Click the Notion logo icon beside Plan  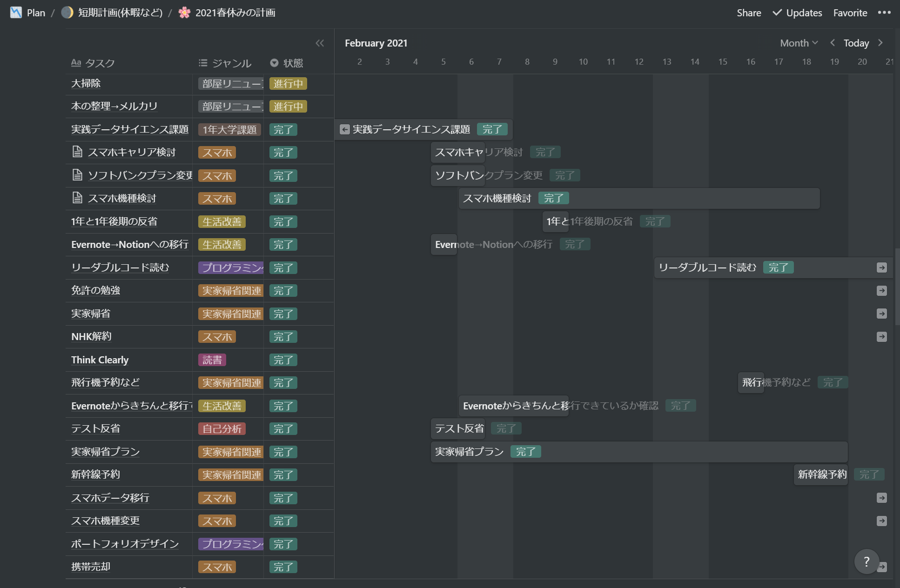click(x=16, y=13)
